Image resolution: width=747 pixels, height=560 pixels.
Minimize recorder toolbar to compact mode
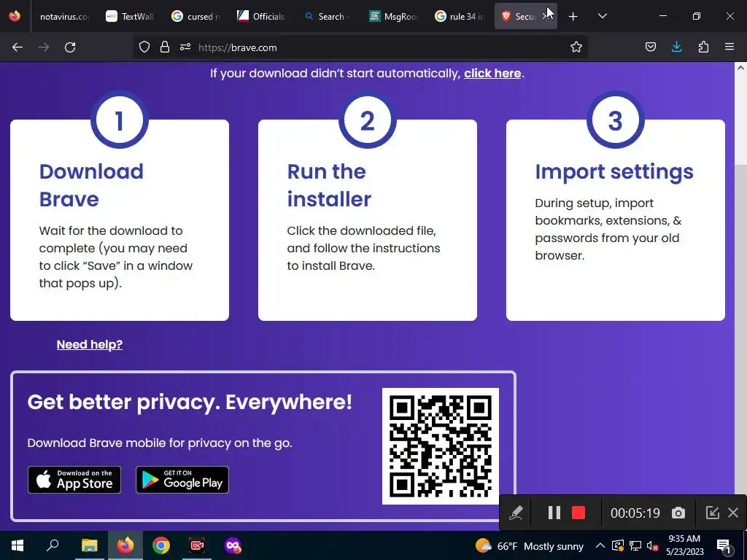point(712,513)
